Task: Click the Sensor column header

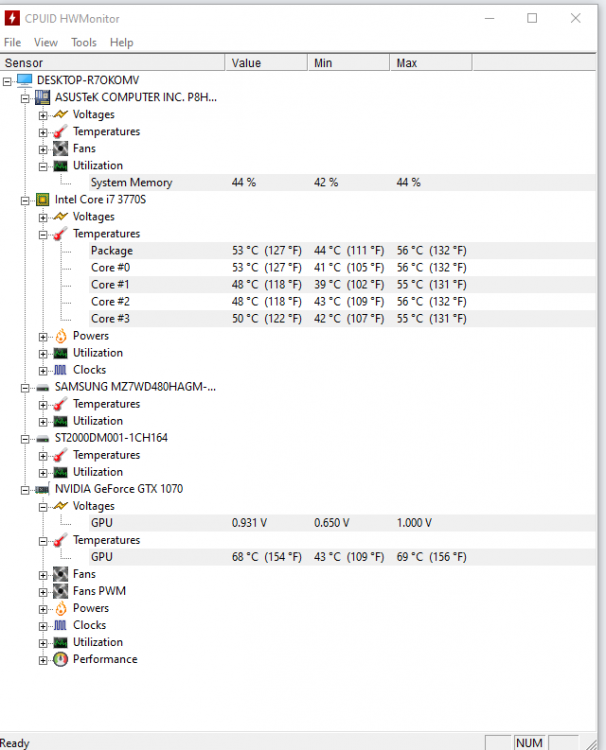Action: [112, 63]
